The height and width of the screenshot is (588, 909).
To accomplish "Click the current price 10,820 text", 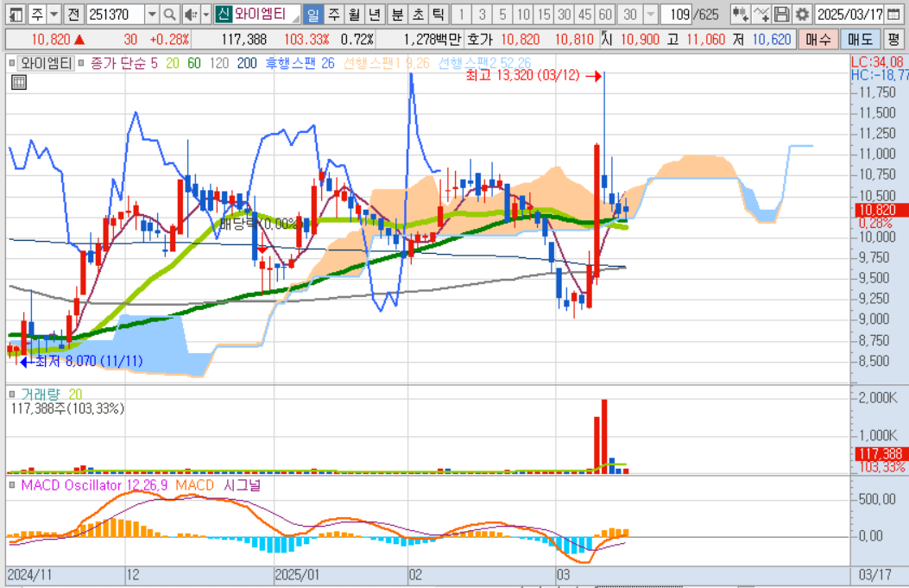I will (x=51, y=40).
